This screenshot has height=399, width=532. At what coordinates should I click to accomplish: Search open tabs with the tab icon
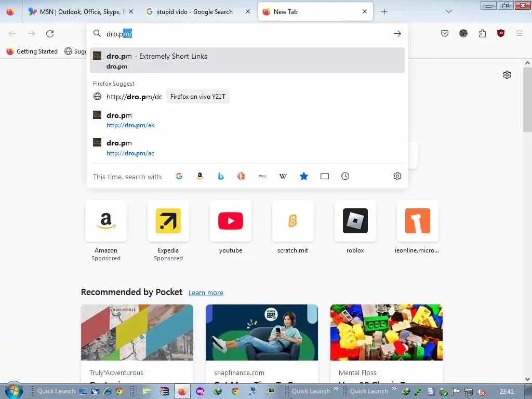pos(325,176)
